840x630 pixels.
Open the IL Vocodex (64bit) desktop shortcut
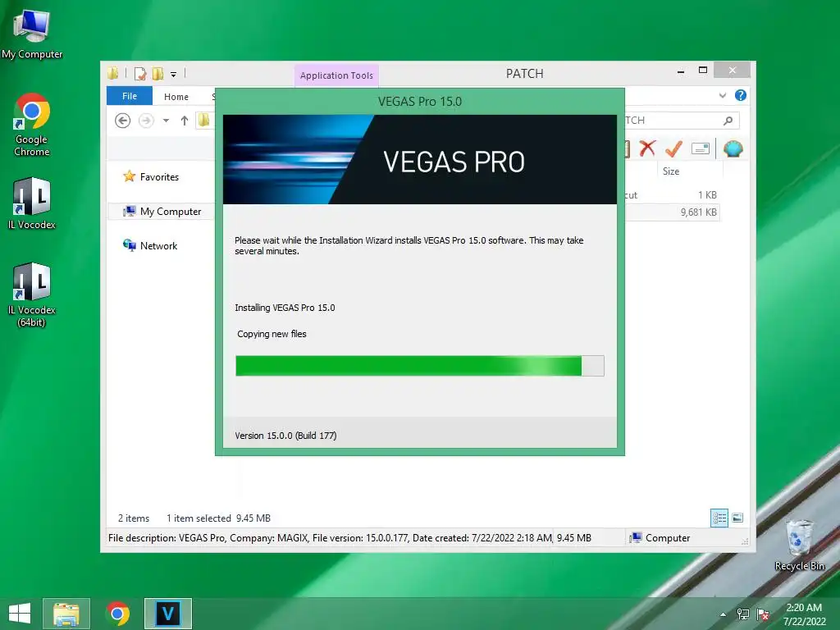point(32,295)
